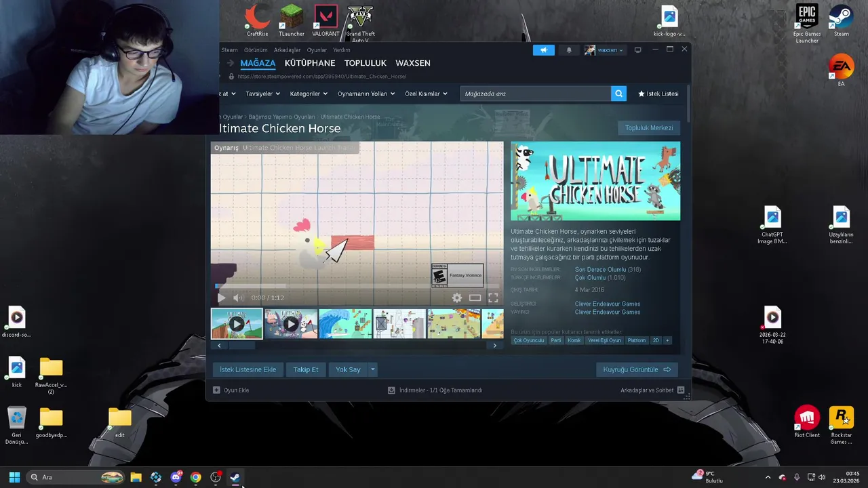This screenshot has height=488, width=868.
Task: Open Clever Endeavour Games developer link
Action: click(x=608, y=304)
